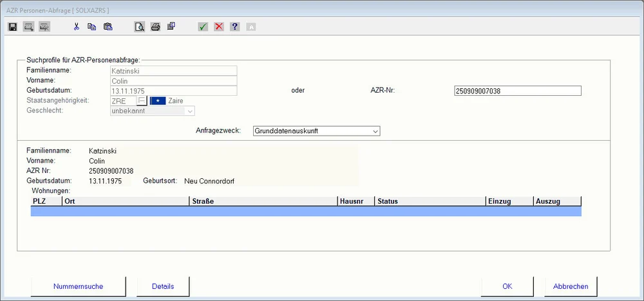This screenshot has width=644, height=301.
Task: Confirm with the OK button
Action: click(507, 286)
